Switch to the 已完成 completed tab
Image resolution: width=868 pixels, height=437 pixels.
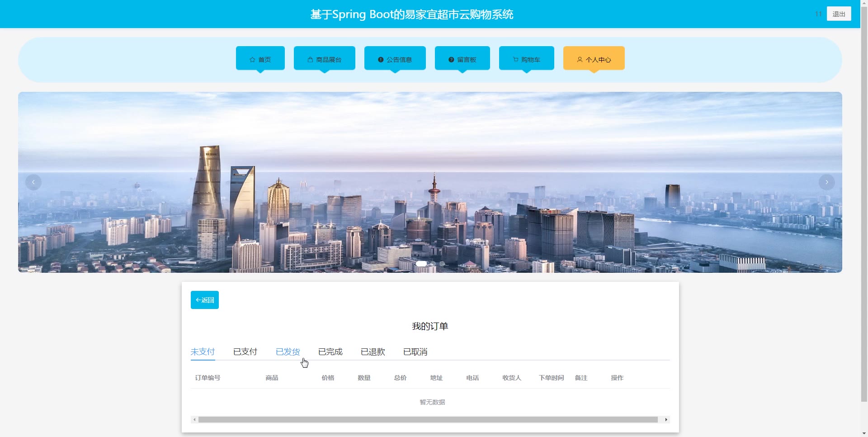[x=330, y=351]
